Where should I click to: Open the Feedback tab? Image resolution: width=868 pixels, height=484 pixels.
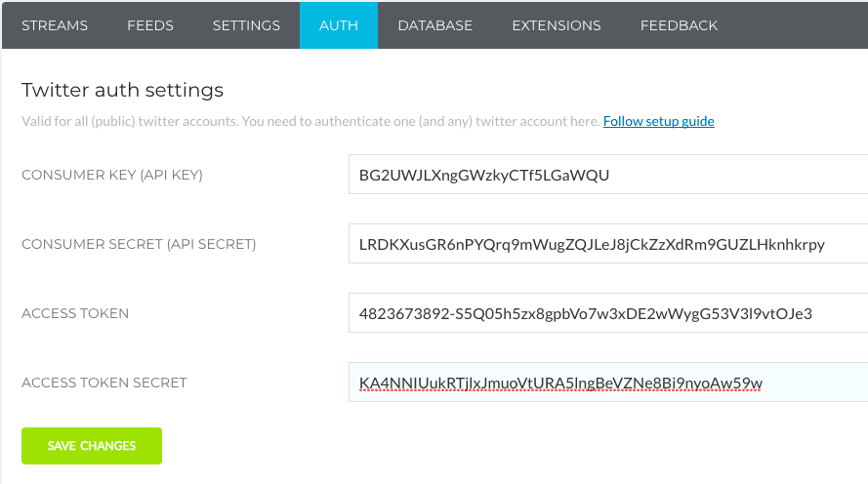(x=679, y=25)
